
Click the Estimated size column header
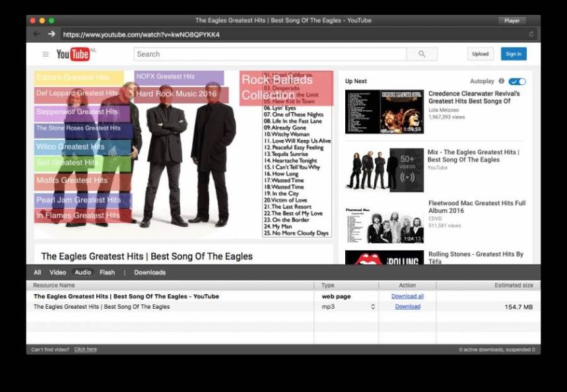tap(488, 285)
